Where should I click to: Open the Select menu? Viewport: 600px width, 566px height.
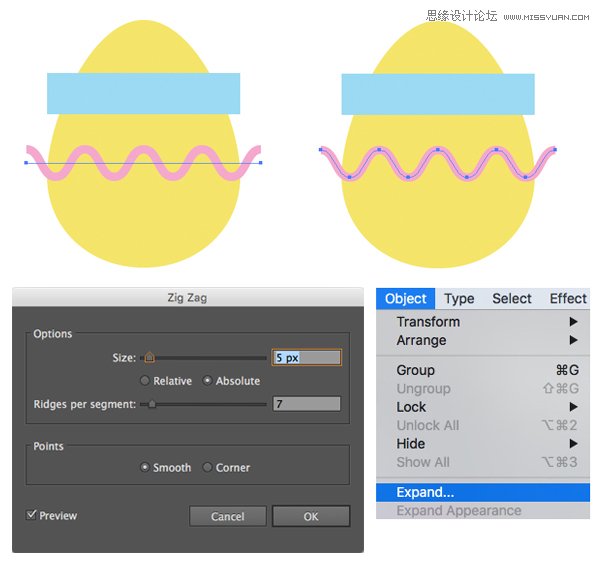click(x=511, y=298)
